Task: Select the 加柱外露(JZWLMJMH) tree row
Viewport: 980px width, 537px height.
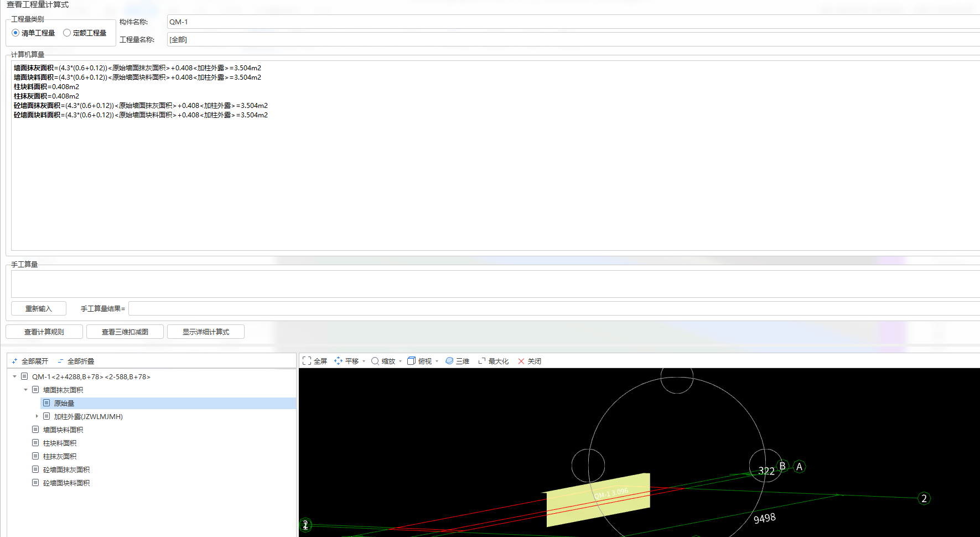Action: tap(89, 416)
